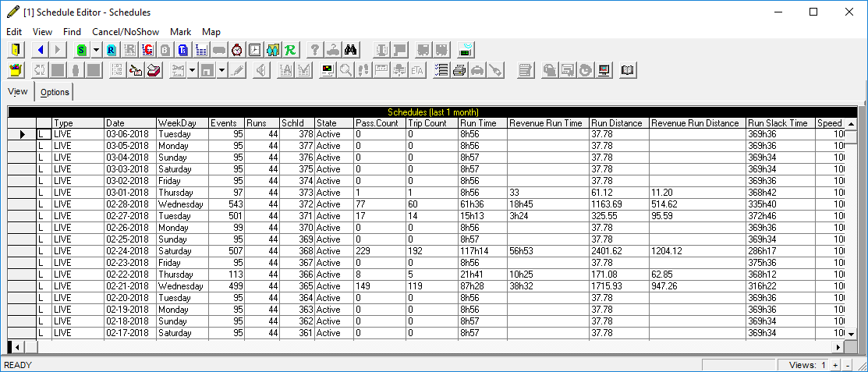
Task: Click the Pass.Count column header
Action: click(380, 123)
